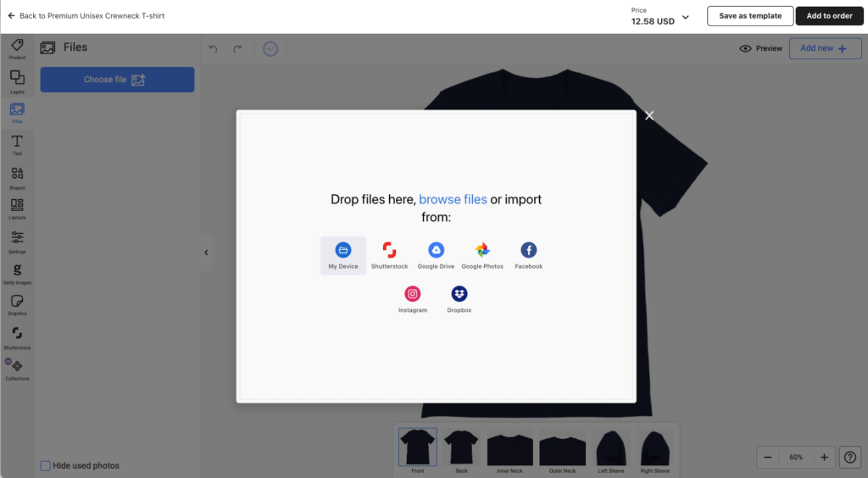Viewport: 868px width, 478px height.
Task: Open the Text tool in sidebar
Action: click(17, 143)
